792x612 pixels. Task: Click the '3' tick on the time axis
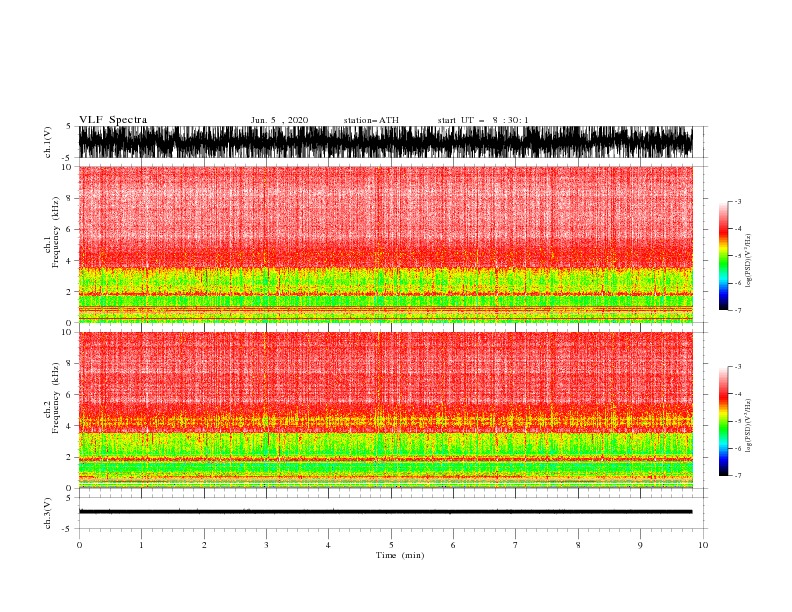tap(266, 545)
